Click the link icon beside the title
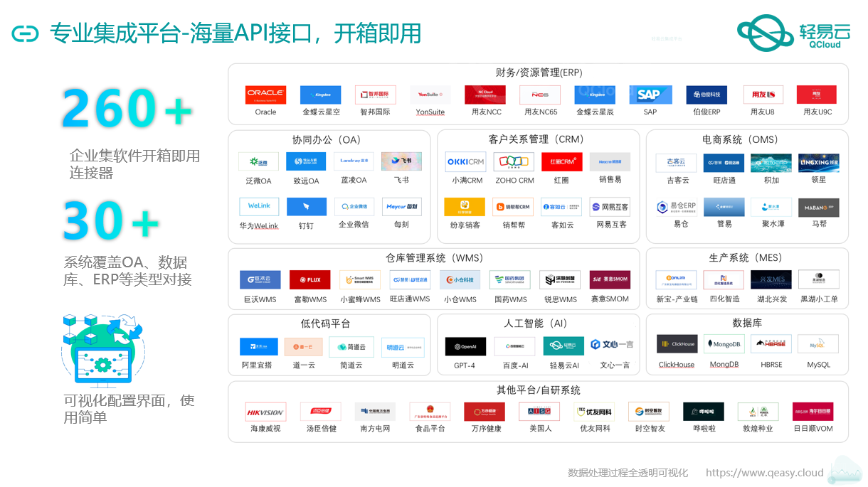 click(25, 33)
